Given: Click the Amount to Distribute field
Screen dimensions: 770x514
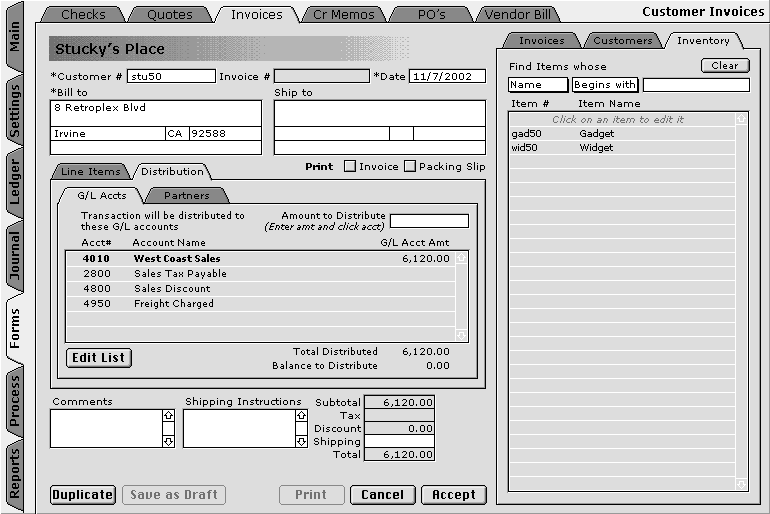Looking at the screenshot, I should [429, 221].
